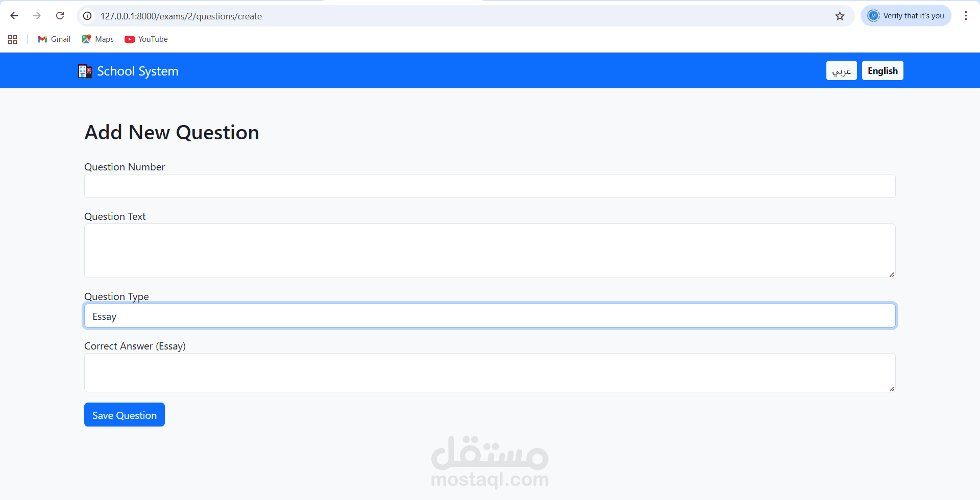Click the browser forward arrow
This screenshot has height=500, width=980.
pos(37,16)
